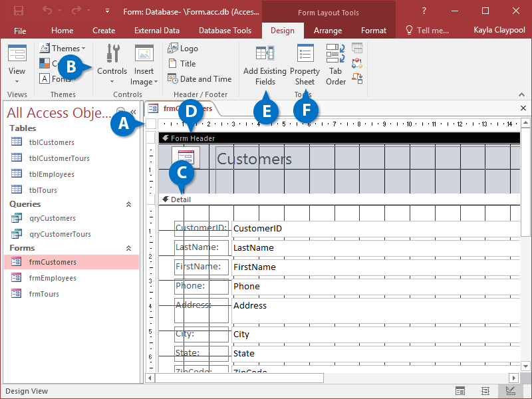
Task: Click the vertical scrollbar down arrow
Action: pos(525,365)
